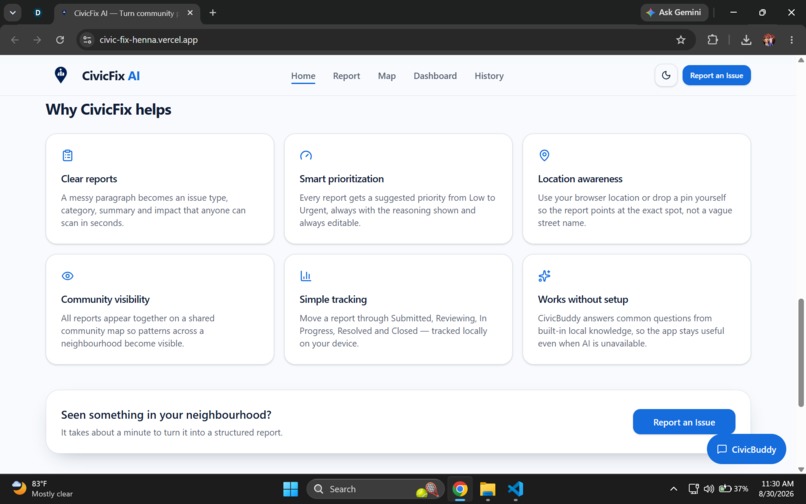Viewport: 806px width, 504px height.
Task: Open the CivicBuddy chat bubble
Action: tap(746, 449)
